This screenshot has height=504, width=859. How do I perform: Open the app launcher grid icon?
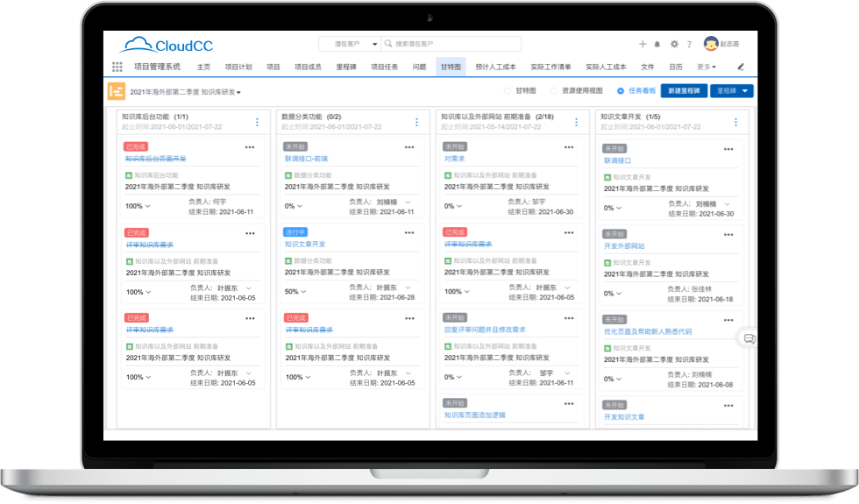(x=117, y=67)
